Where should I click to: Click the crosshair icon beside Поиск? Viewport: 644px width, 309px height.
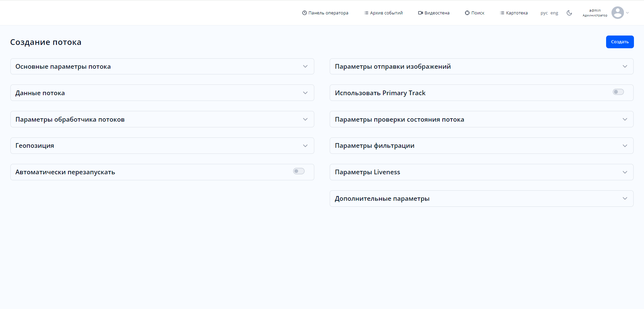click(x=467, y=13)
